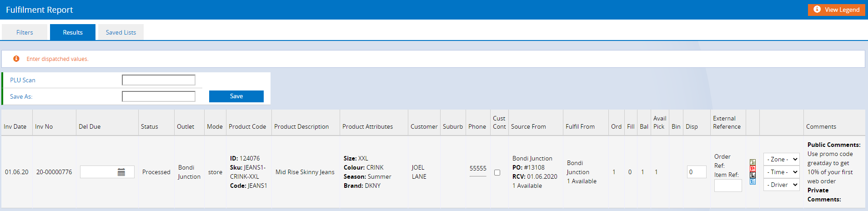Click the Mid Rise Skinny Jeans description
The height and width of the screenshot is (211, 868).
[305, 172]
